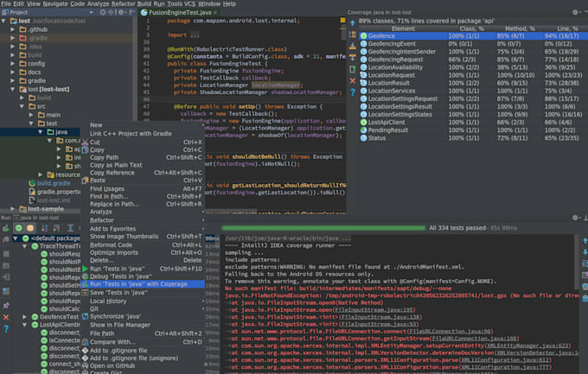Open FileInputStream.java:195 stack trace link
Viewport: 588px width, 374px height.
[x=374, y=310]
